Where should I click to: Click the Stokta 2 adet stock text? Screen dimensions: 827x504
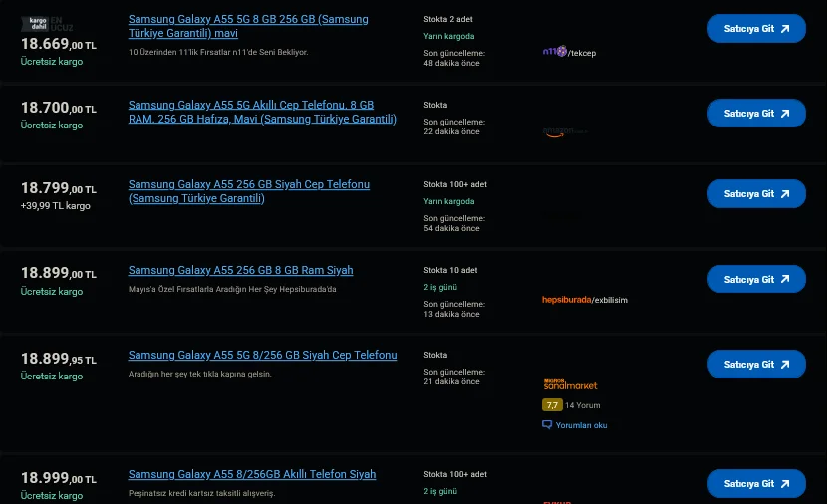(448, 19)
